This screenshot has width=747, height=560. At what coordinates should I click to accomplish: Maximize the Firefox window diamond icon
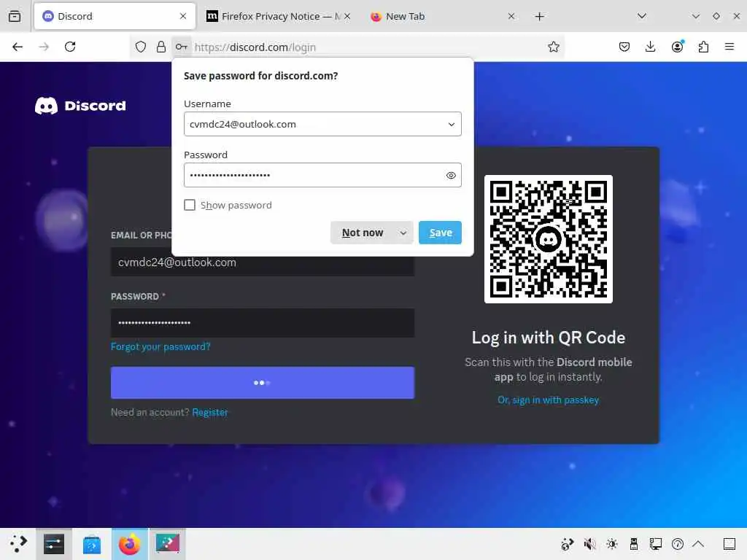716,16
